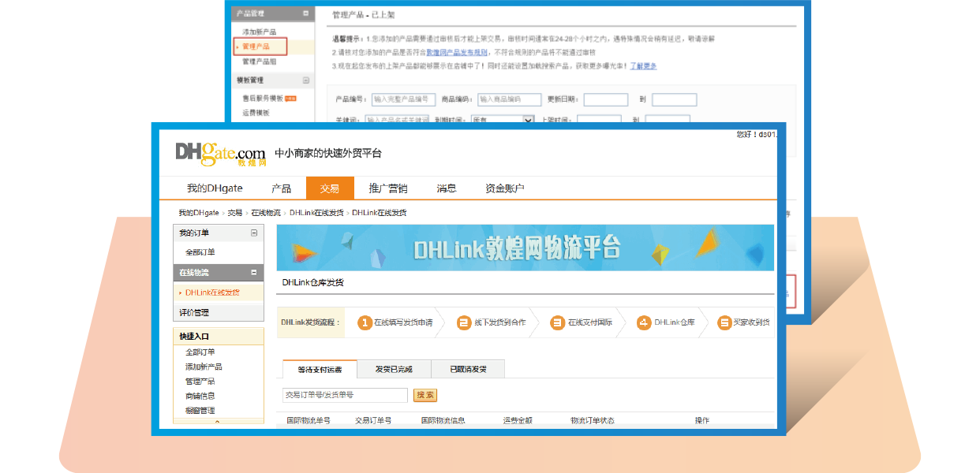Click the 国际物流单号 column header

[x=309, y=421]
